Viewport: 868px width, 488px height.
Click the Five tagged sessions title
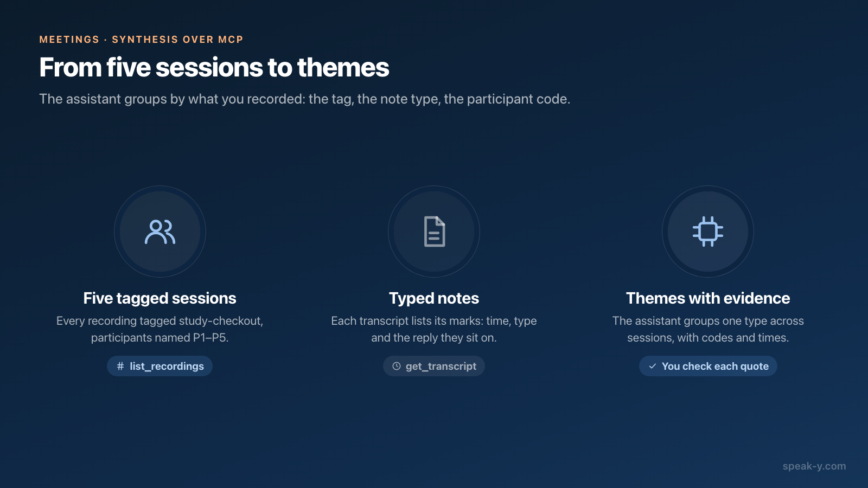(x=160, y=298)
